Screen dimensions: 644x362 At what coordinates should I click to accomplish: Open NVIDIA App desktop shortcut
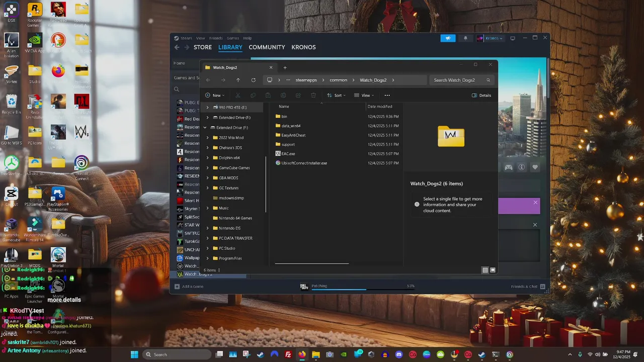click(x=35, y=43)
